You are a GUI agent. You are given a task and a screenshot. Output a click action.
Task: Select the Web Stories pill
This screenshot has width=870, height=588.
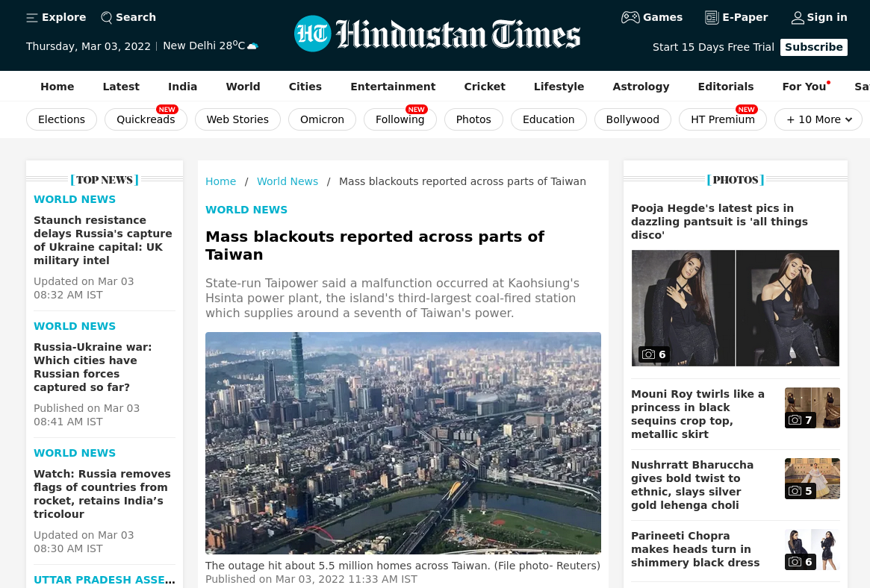237,119
